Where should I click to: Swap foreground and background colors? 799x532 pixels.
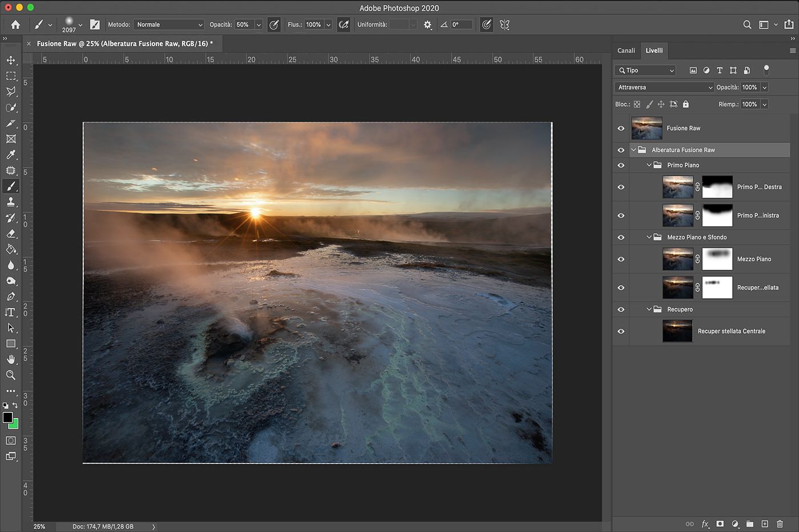15,405
